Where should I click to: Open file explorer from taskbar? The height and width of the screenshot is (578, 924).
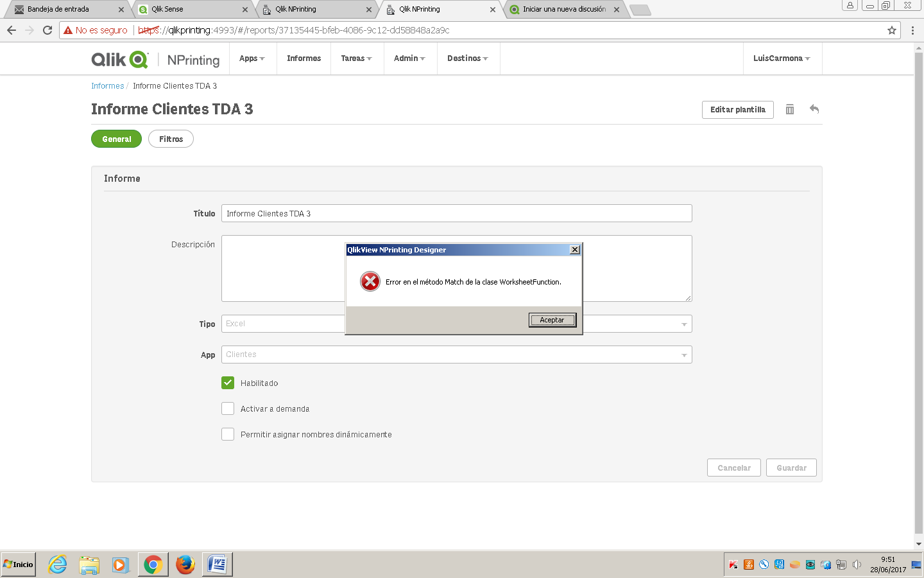click(x=89, y=565)
